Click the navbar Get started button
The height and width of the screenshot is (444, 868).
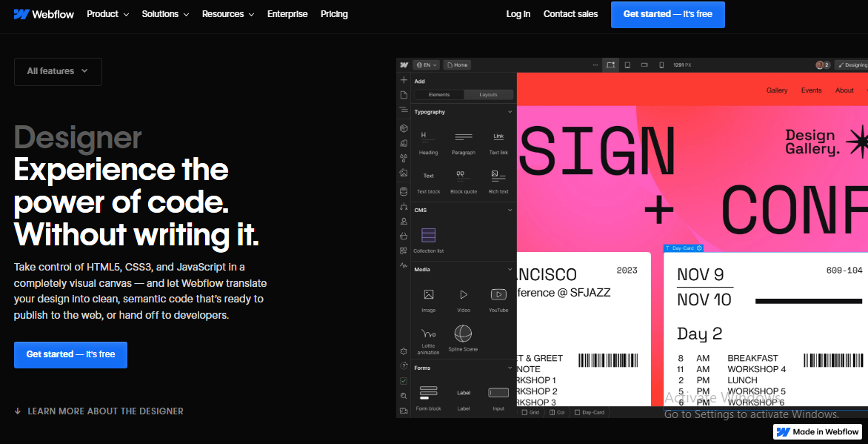coord(667,14)
